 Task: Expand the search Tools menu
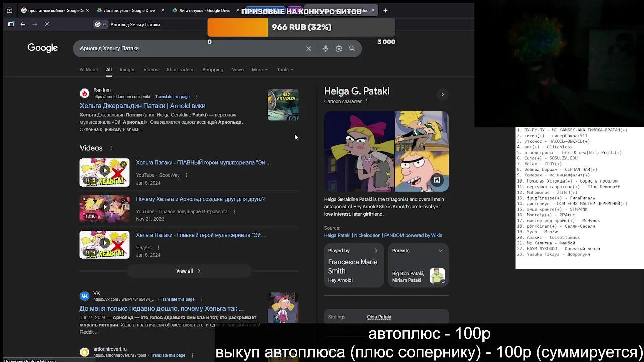(x=285, y=70)
